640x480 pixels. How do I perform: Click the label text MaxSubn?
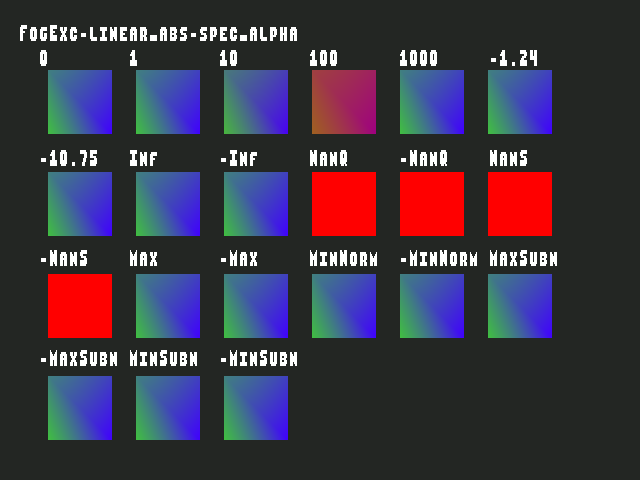pyautogui.click(x=524, y=258)
